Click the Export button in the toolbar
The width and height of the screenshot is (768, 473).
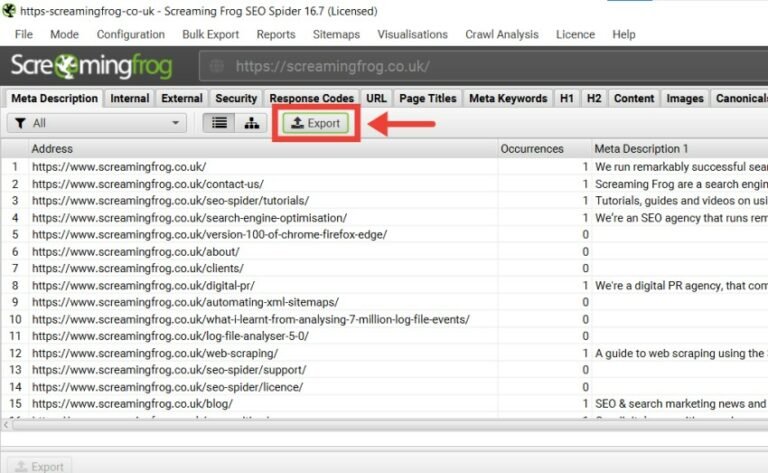[315, 123]
